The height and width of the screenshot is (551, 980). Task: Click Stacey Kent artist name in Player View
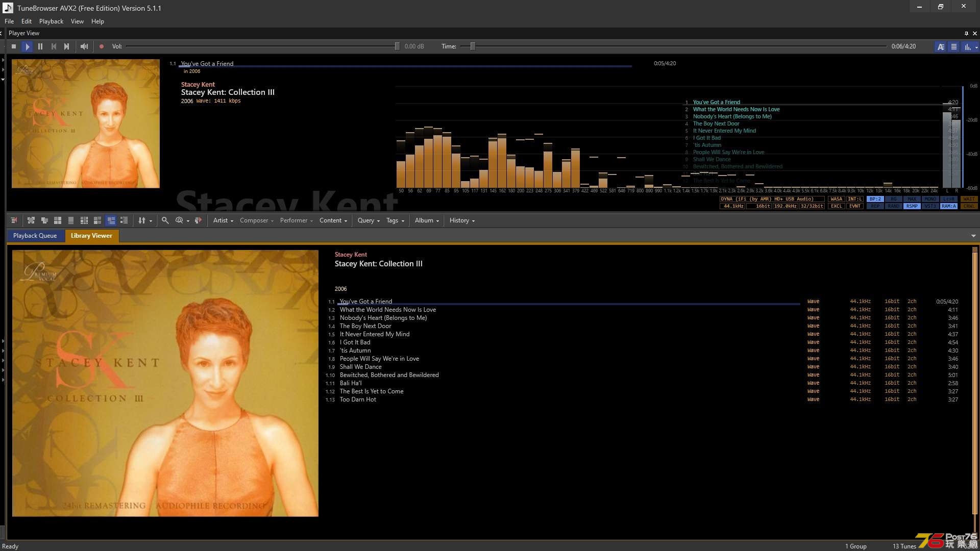point(198,85)
